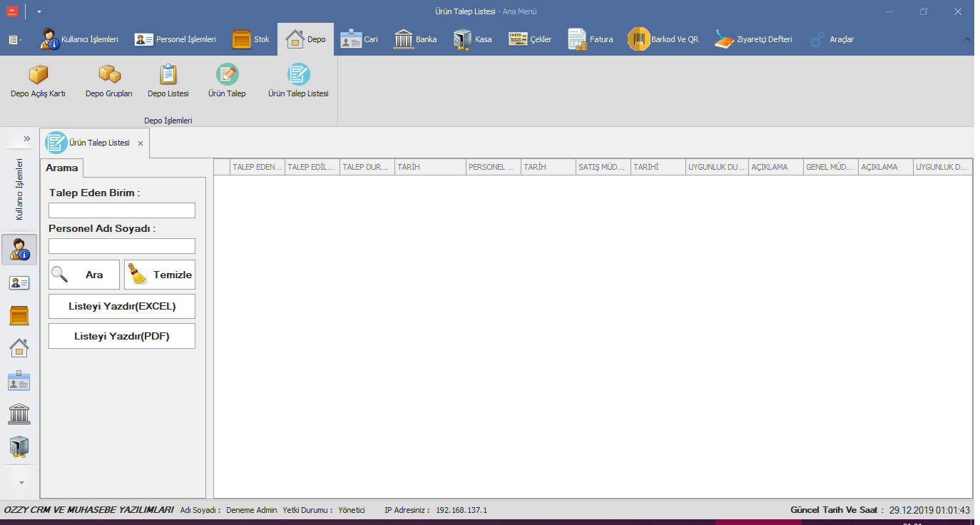Click the Talep Eden Birim input field
980x525 pixels.
click(122, 210)
